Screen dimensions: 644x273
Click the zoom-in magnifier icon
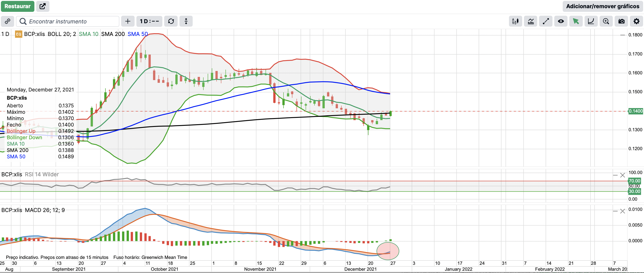pyautogui.click(x=606, y=21)
